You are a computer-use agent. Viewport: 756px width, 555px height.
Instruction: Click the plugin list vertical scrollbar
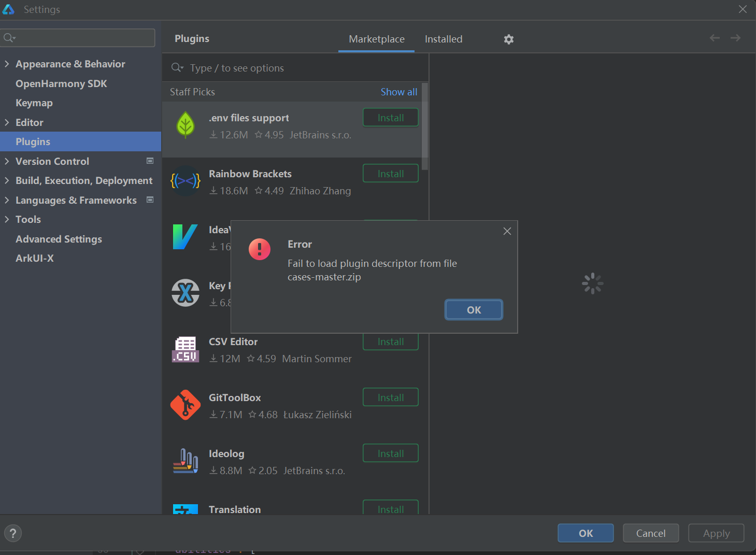[x=425, y=127]
